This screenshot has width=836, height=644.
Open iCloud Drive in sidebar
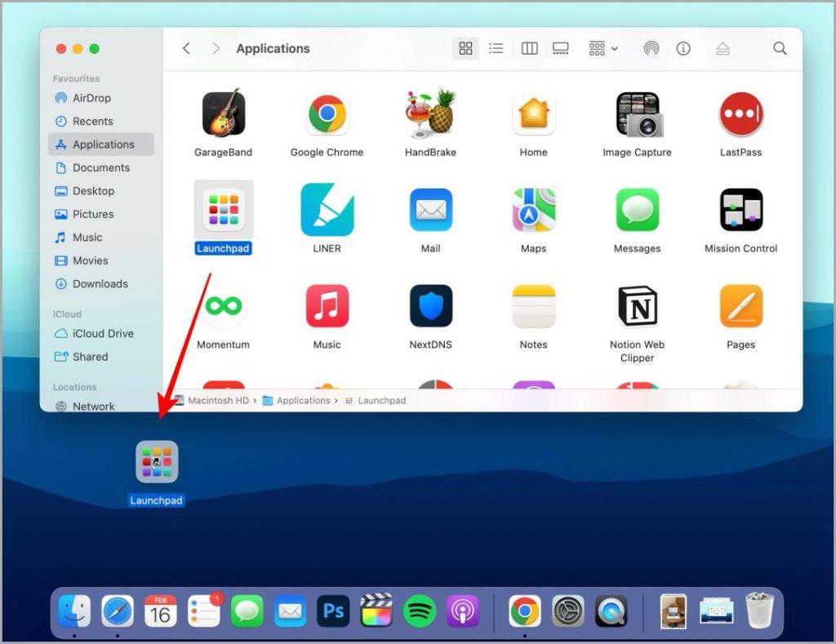(101, 333)
